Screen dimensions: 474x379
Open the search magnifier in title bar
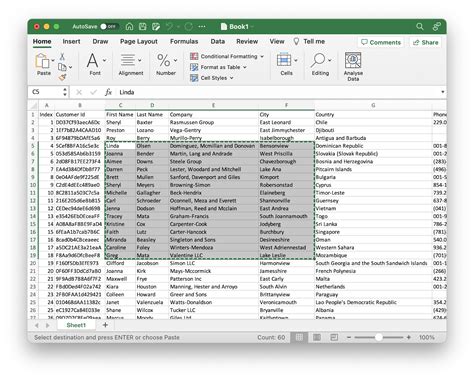420,26
